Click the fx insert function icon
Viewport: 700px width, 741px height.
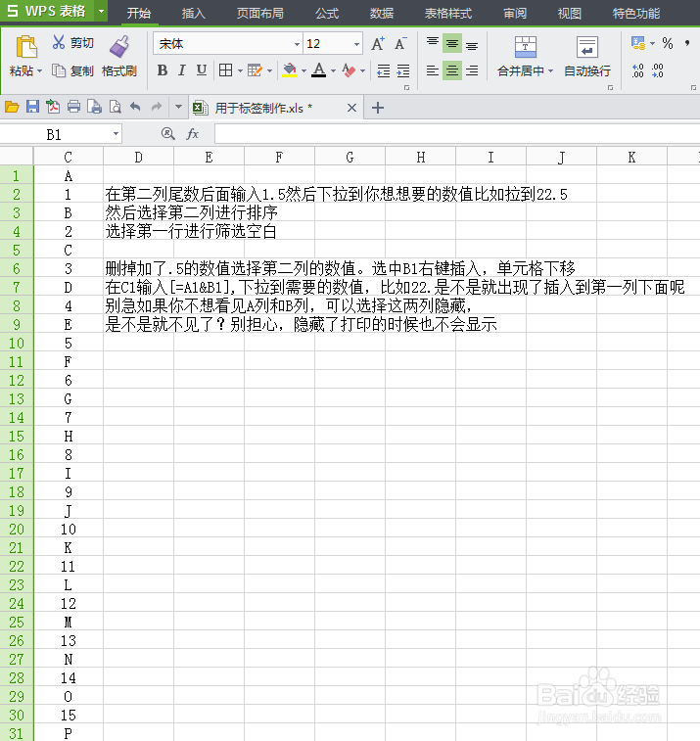(x=192, y=134)
